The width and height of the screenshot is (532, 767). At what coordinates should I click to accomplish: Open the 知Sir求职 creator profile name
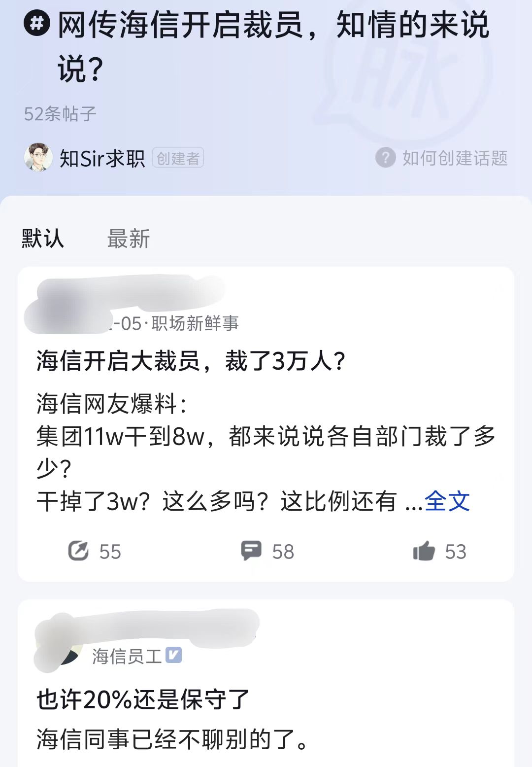tap(102, 158)
